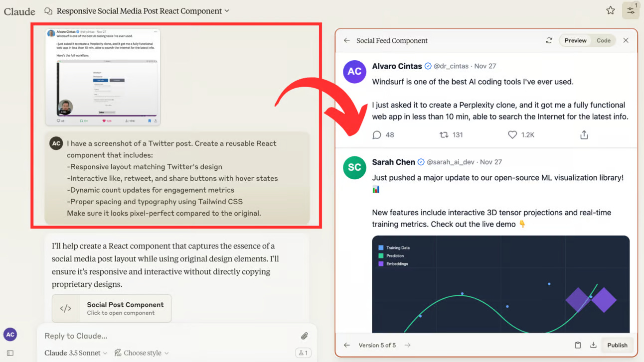644x362 pixels.
Task: Open the chat controls settings icon
Action: pyautogui.click(x=631, y=10)
